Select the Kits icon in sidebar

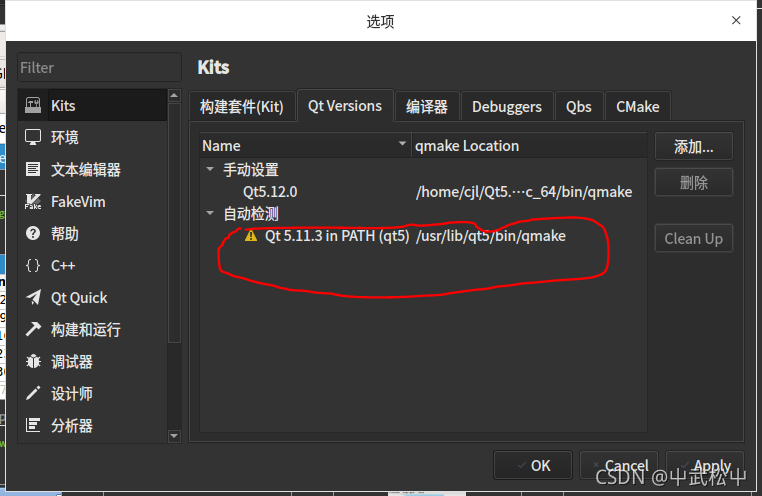tap(33, 105)
